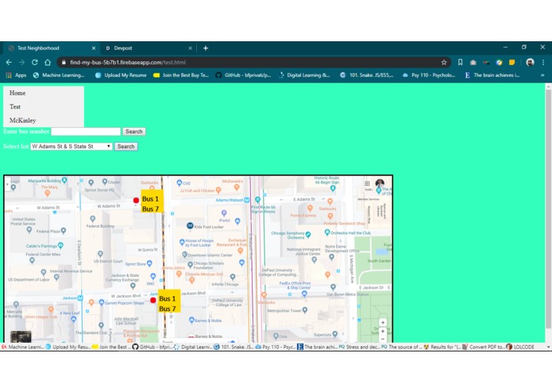Viewport: 552px width, 392px height.
Task: Switch map to satellite thumbnail view
Action: coord(21,336)
